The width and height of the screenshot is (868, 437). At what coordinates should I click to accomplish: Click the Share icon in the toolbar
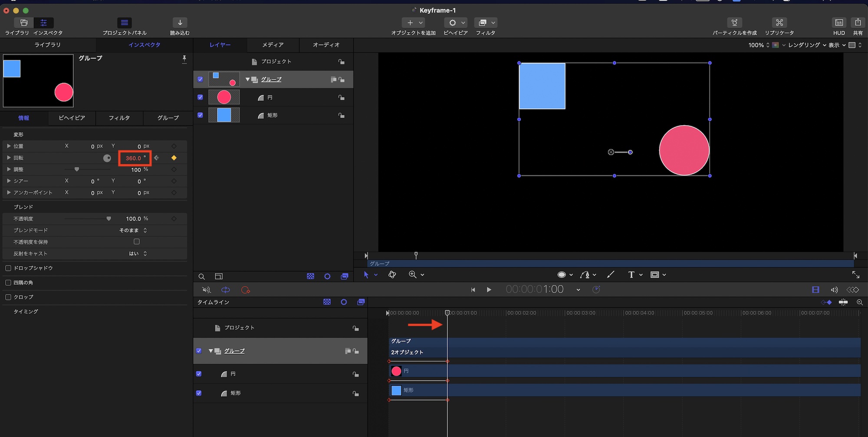click(x=858, y=23)
